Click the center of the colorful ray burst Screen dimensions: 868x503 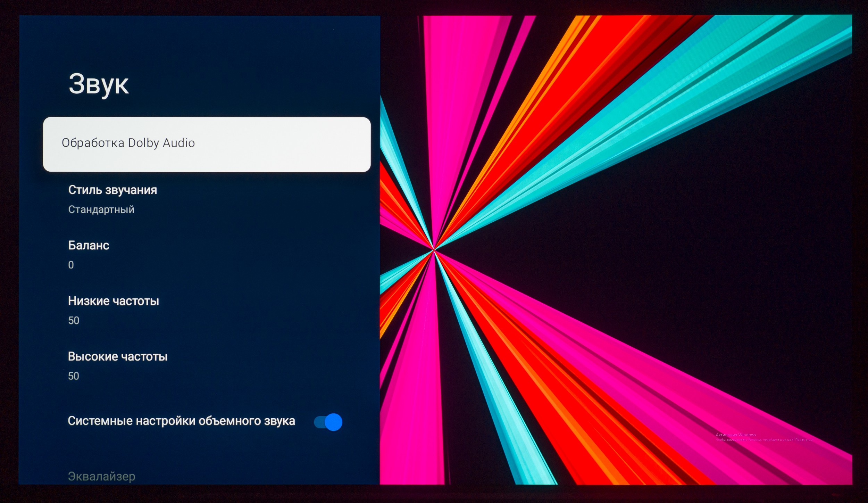pos(434,249)
